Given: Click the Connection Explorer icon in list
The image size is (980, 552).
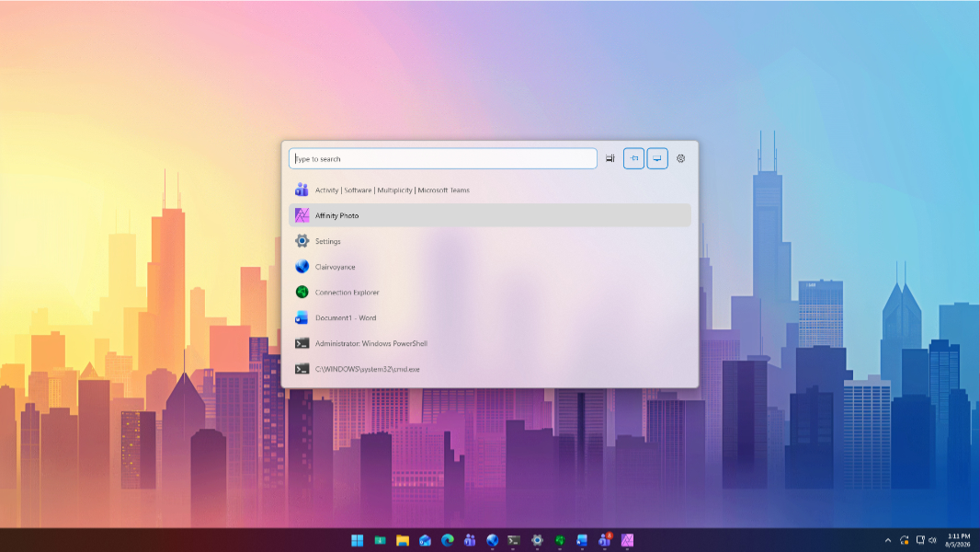Looking at the screenshot, I should [x=302, y=293].
